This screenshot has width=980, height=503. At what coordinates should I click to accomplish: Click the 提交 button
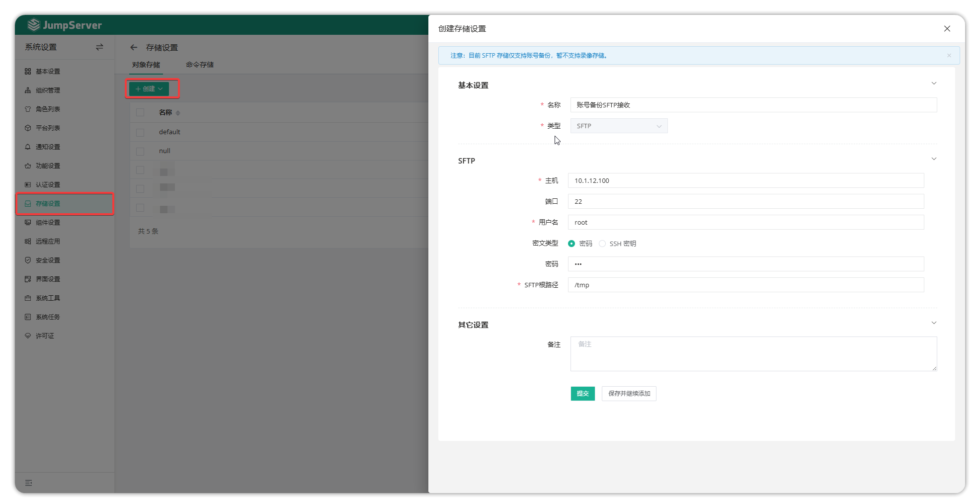click(582, 394)
